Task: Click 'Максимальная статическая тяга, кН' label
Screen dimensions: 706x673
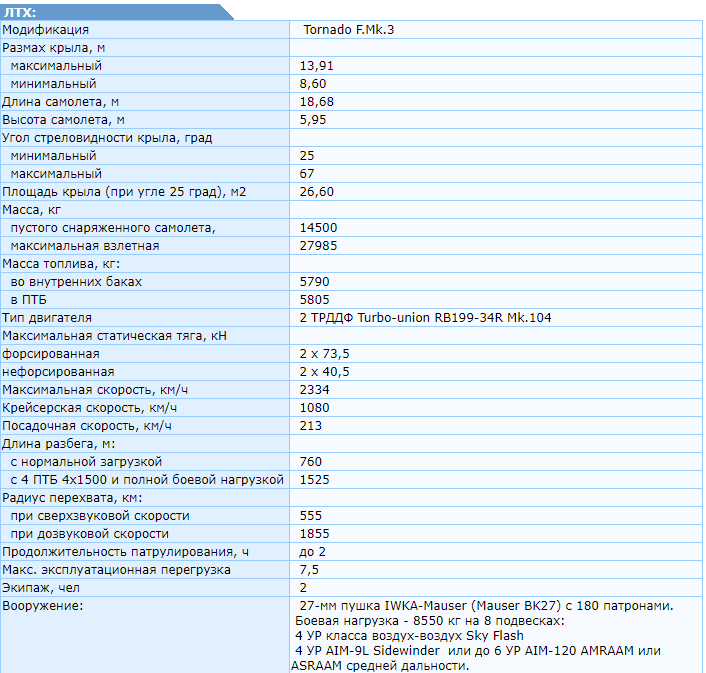Action: tap(114, 336)
